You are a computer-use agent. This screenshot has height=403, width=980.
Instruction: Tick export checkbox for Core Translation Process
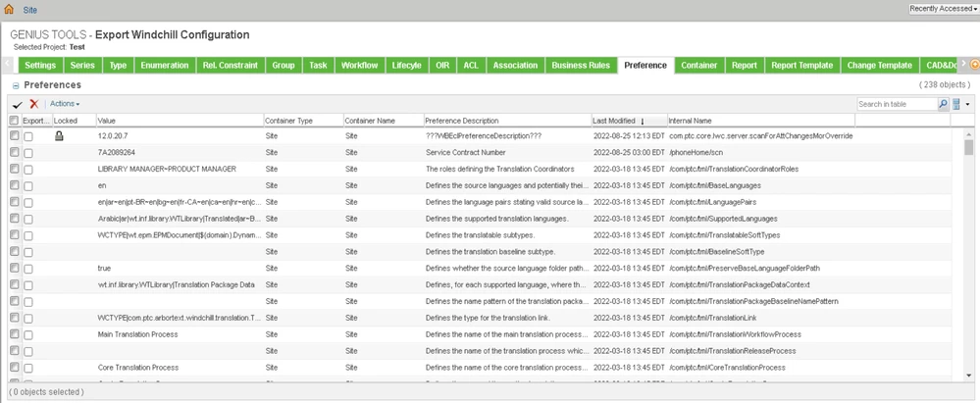point(28,368)
